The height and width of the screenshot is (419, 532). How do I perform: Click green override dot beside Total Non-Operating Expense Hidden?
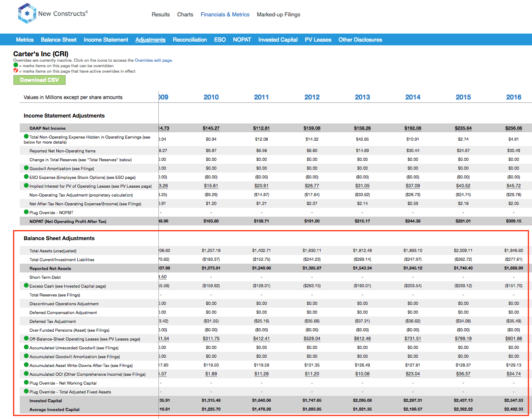[x=26, y=136]
